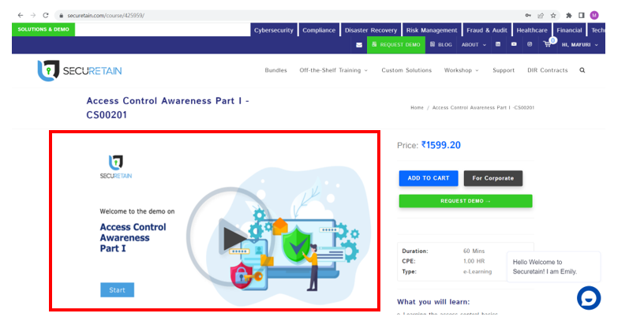
Task: Click the share page icon in address bar
Action: (541, 16)
